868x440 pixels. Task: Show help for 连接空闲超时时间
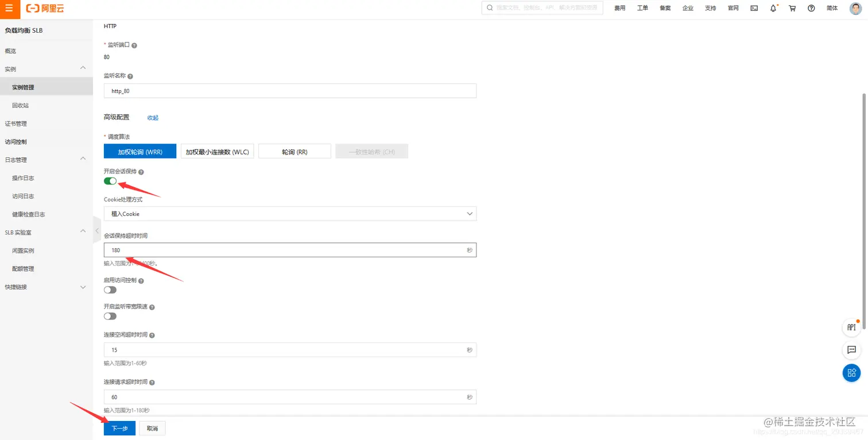[152, 335]
